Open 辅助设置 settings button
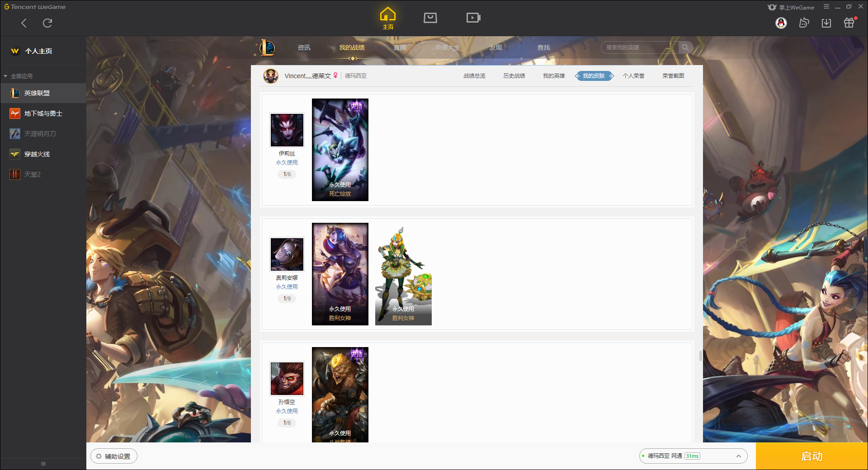 pos(114,456)
